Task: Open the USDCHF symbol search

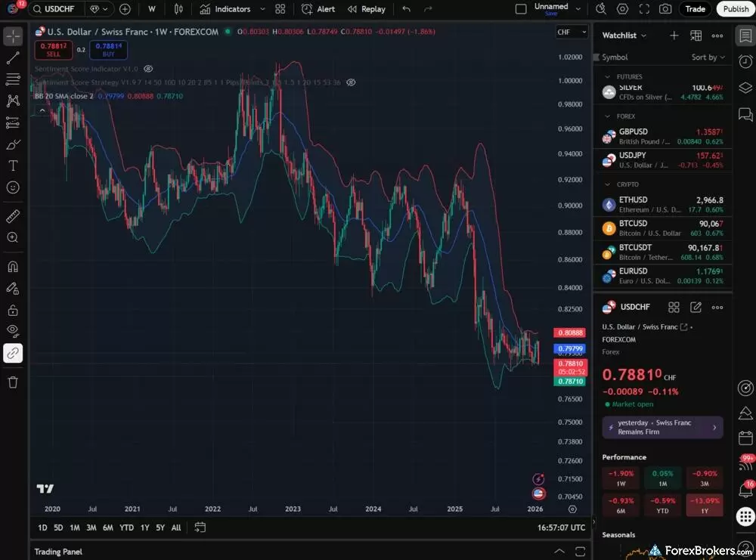Action: click(x=54, y=9)
